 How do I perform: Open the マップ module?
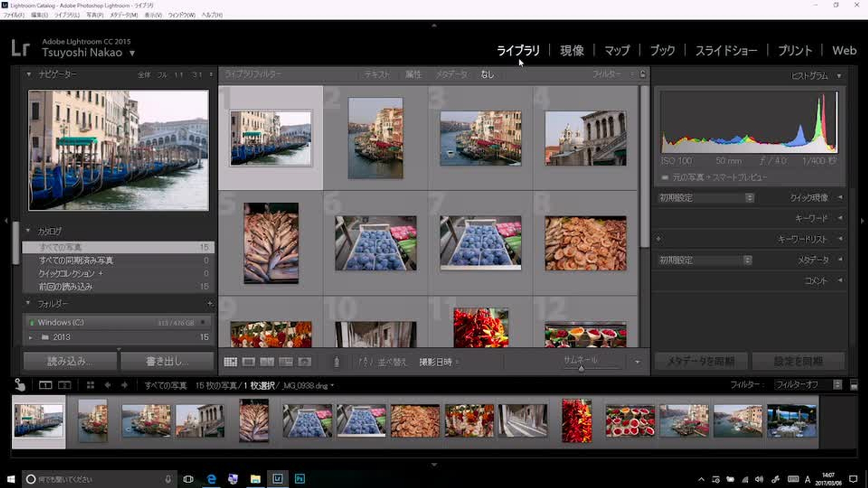(617, 51)
